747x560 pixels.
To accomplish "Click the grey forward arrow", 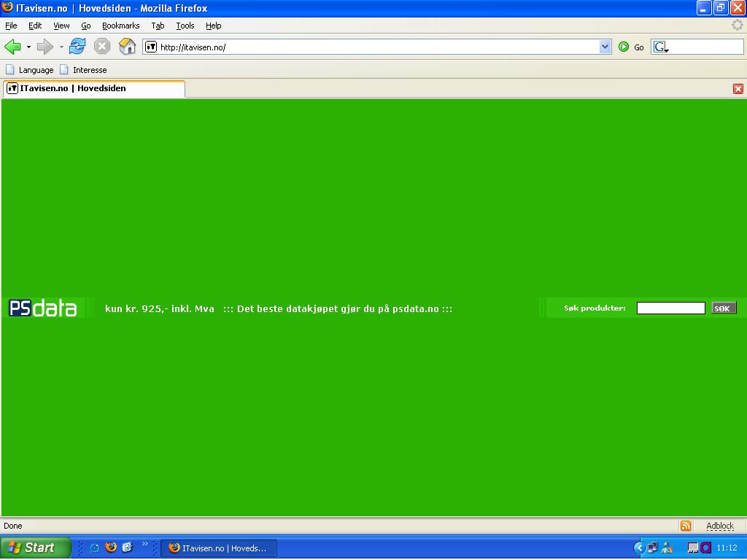I will click(45, 47).
